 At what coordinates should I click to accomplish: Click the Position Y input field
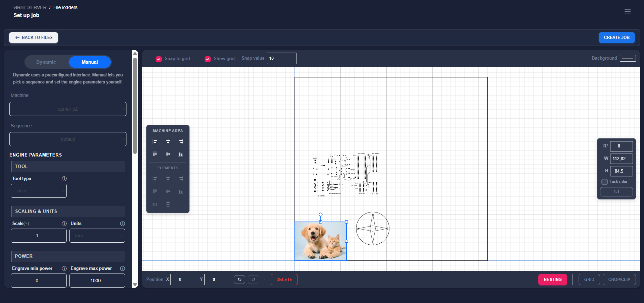(218, 280)
